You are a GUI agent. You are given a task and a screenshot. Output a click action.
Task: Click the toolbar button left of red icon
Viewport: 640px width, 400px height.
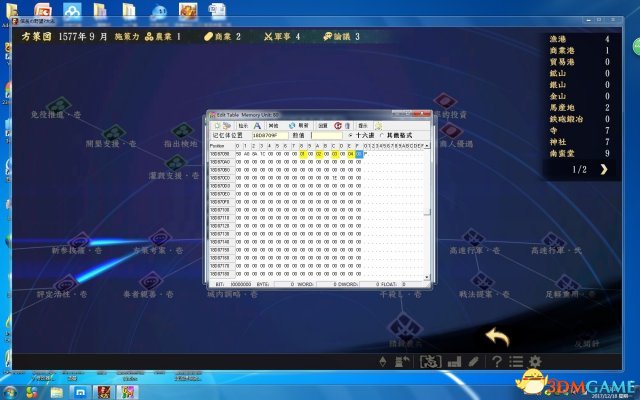point(323,125)
